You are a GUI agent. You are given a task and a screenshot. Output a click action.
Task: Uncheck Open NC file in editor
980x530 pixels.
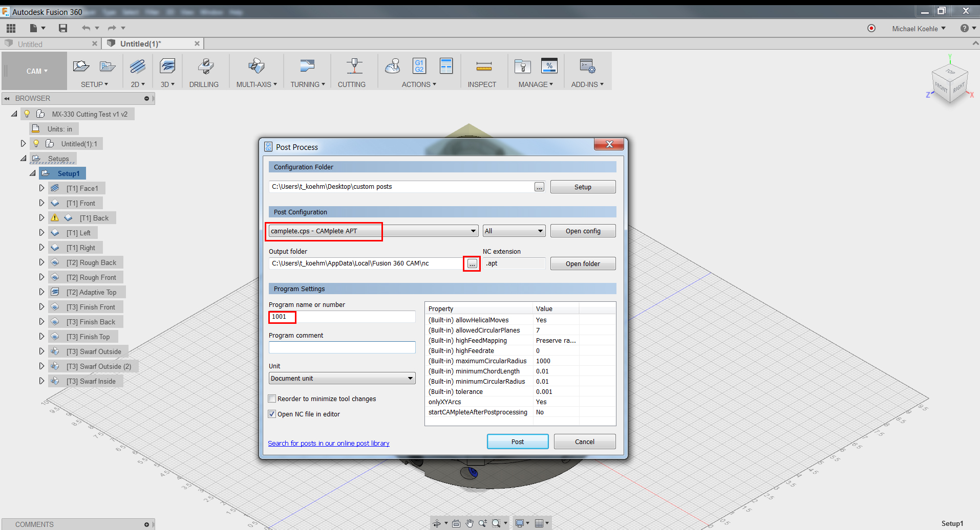[272, 414]
